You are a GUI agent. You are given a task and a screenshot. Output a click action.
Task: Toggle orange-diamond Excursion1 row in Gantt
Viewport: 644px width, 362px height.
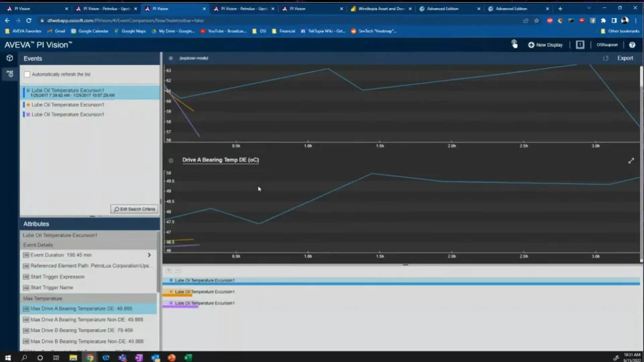171,292
